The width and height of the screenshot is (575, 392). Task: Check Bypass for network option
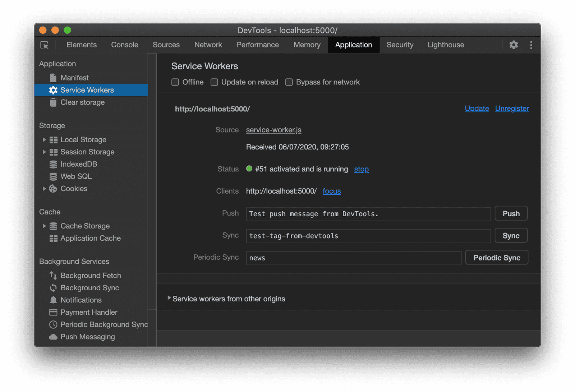[289, 82]
